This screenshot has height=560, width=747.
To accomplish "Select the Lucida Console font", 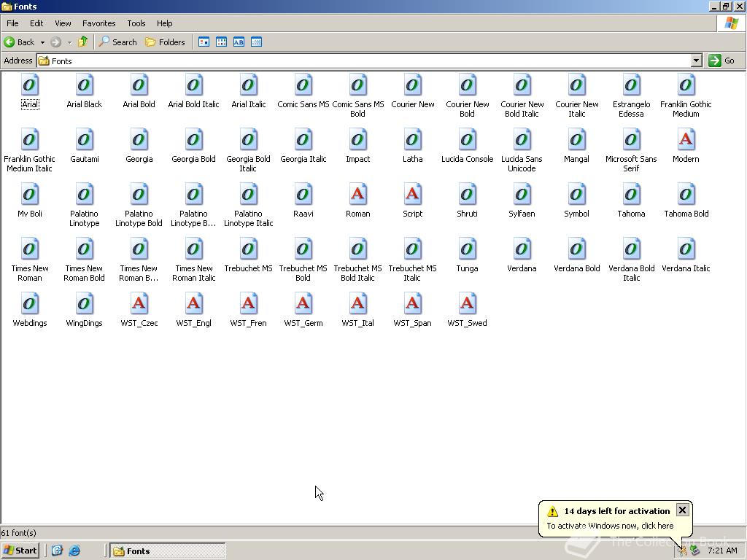I will pyautogui.click(x=468, y=146).
